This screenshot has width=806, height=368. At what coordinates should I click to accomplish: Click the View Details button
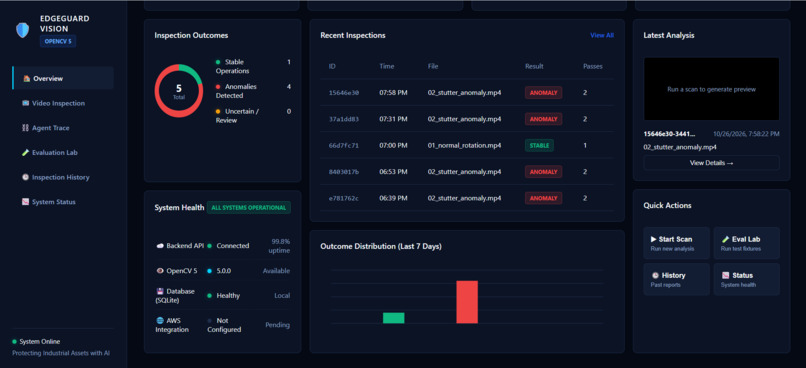(711, 163)
